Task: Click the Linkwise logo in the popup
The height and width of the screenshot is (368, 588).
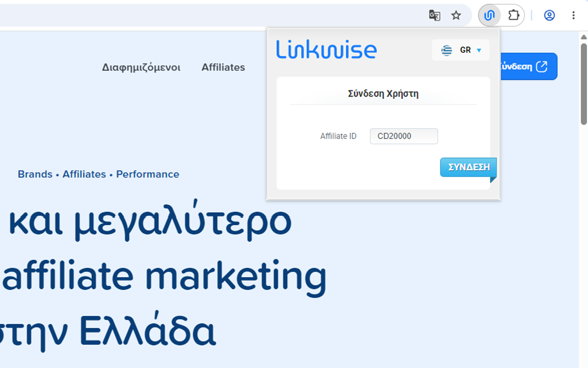Action: click(x=327, y=50)
